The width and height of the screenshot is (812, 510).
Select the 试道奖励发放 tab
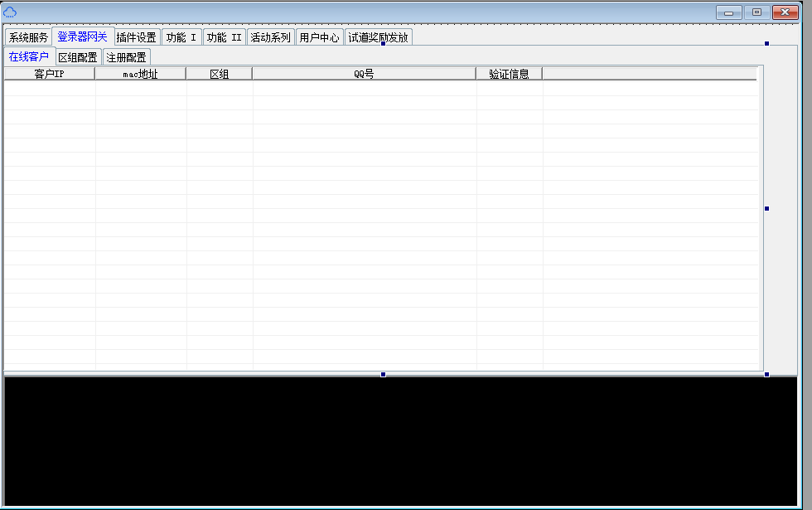378,37
